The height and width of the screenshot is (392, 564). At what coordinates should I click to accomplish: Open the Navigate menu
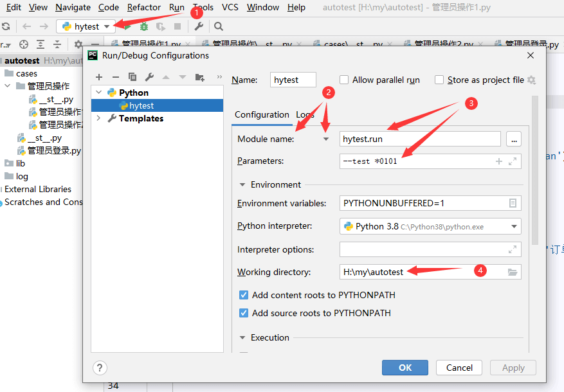pyautogui.click(x=73, y=7)
